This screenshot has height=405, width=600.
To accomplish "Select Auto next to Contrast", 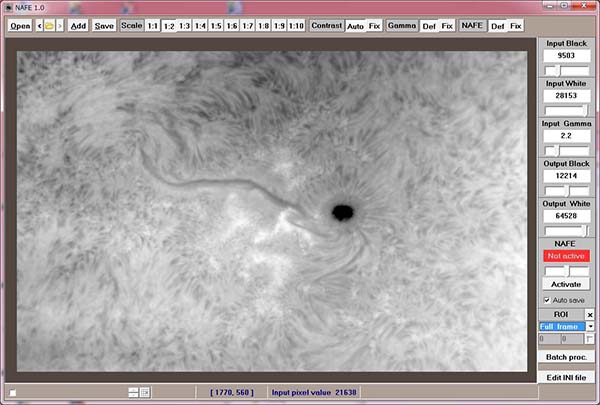I will [x=355, y=26].
